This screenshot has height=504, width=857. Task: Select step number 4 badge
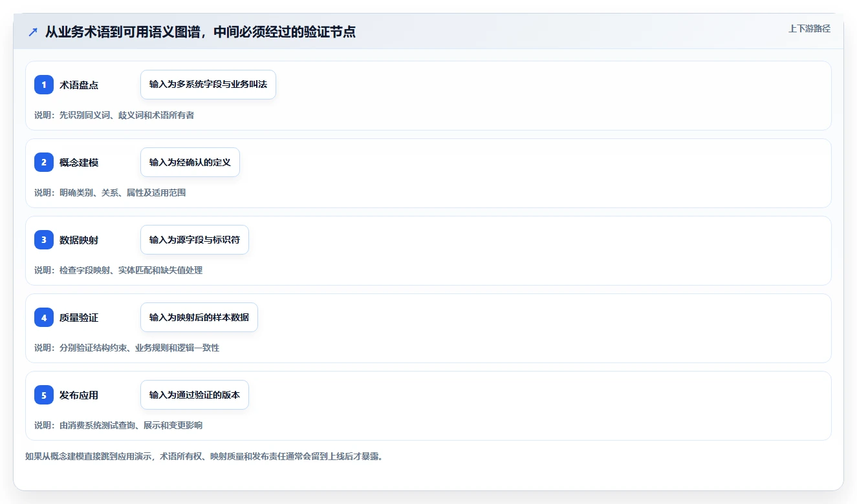tap(44, 317)
